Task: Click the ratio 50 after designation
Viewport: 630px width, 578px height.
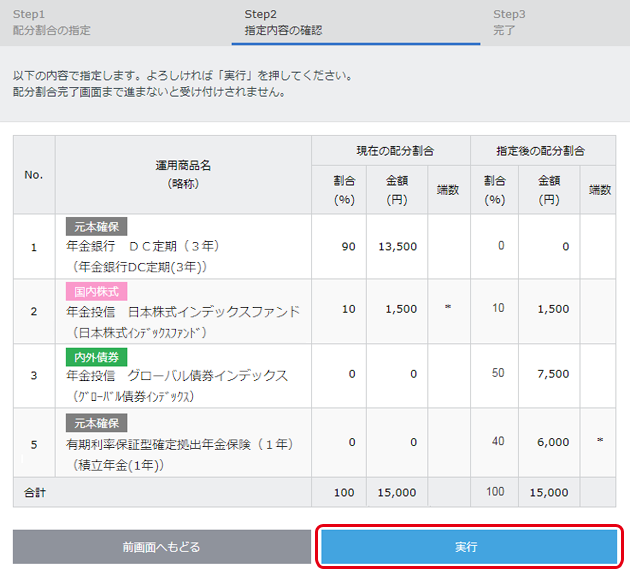Action: pos(498,373)
